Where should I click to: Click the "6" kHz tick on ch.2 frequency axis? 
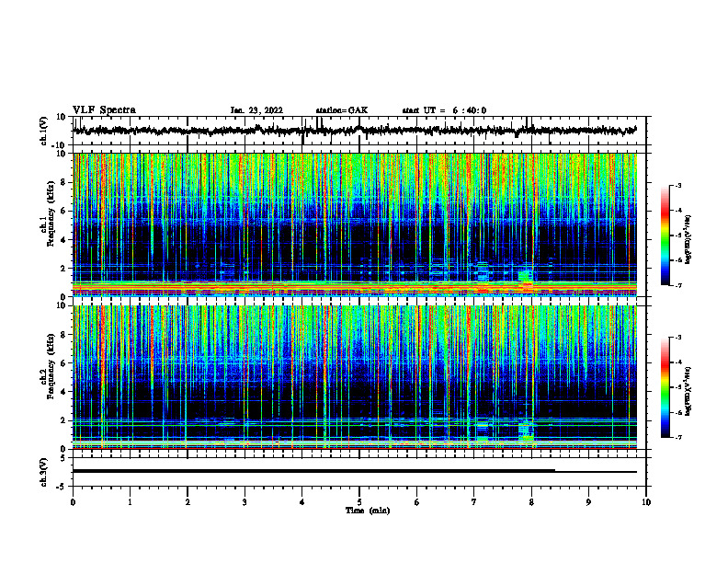tap(64, 363)
